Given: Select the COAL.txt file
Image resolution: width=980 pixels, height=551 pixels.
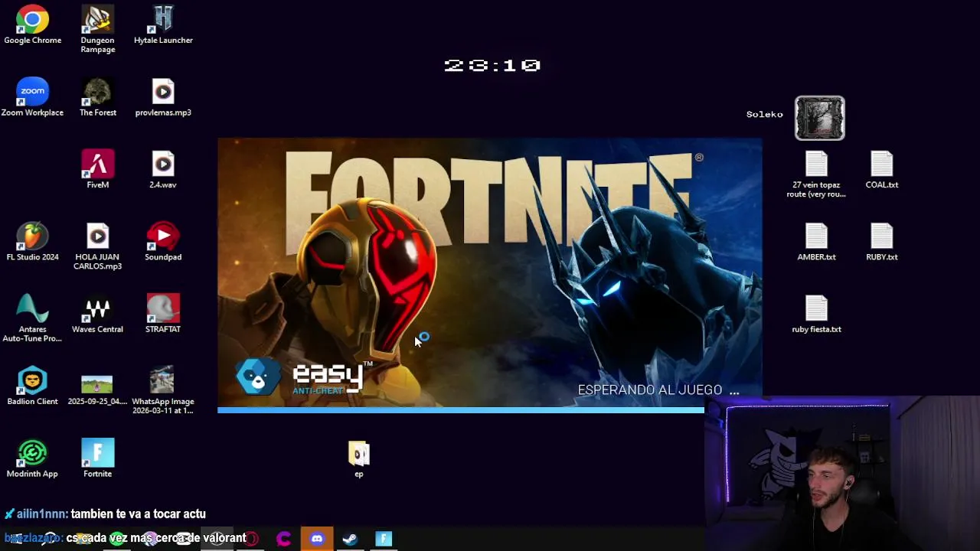Looking at the screenshot, I should pyautogui.click(x=882, y=169).
